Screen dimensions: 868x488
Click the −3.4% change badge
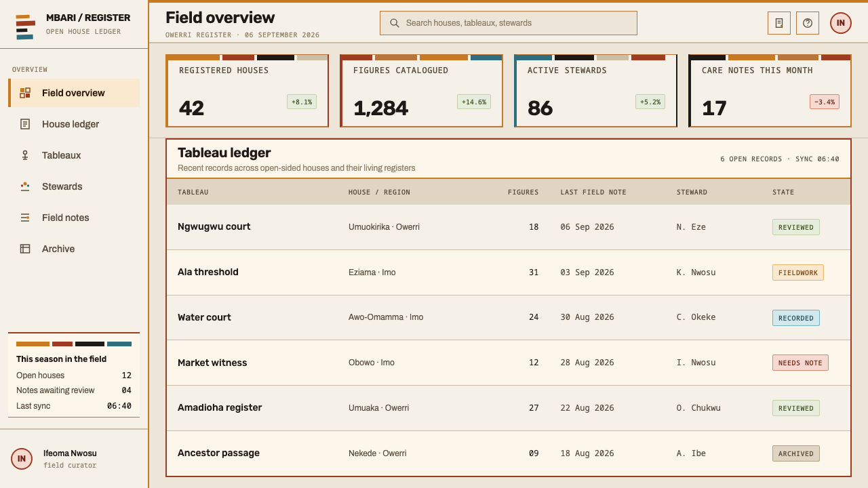point(825,102)
